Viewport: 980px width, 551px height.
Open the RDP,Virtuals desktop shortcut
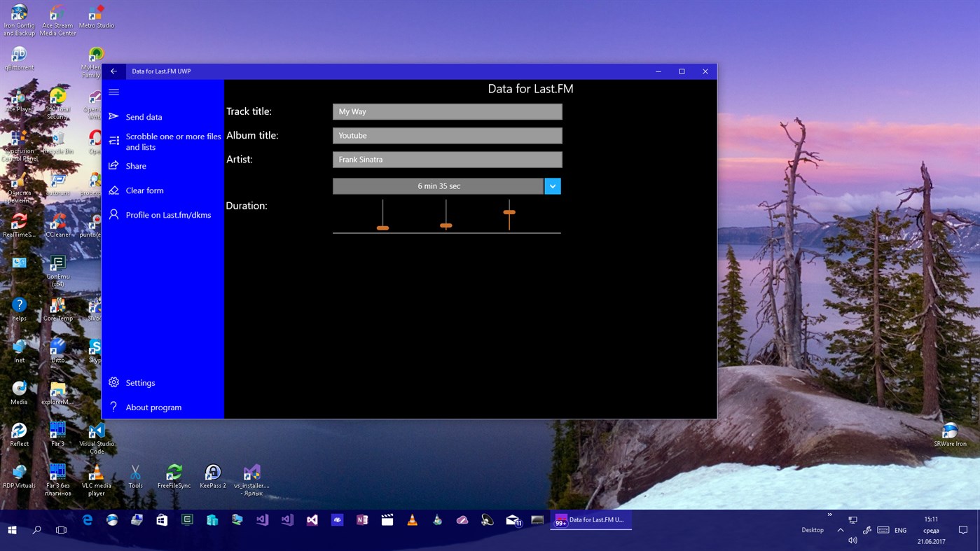19,476
